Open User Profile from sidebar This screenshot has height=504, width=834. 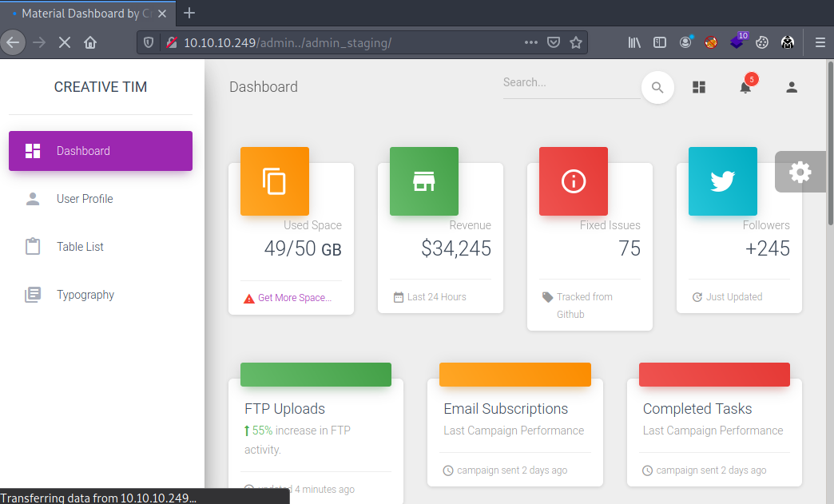coord(85,199)
